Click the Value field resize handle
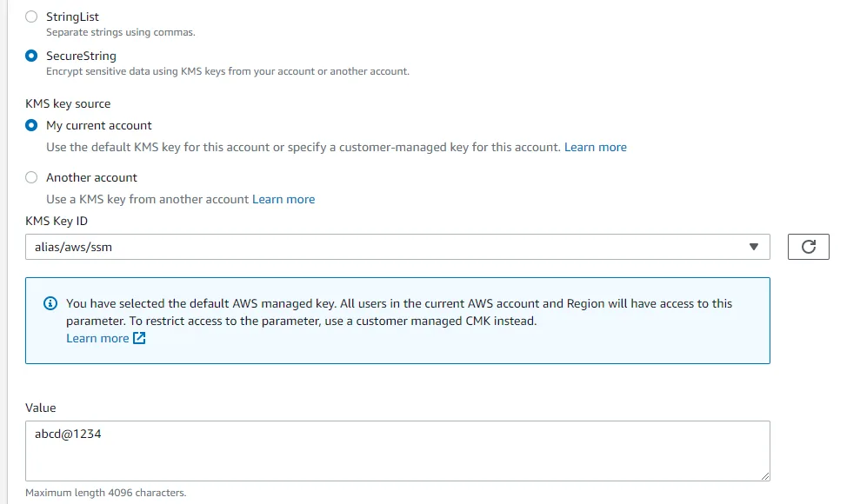This screenshot has height=504, width=860. pyautogui.click(x=765, y=476)
